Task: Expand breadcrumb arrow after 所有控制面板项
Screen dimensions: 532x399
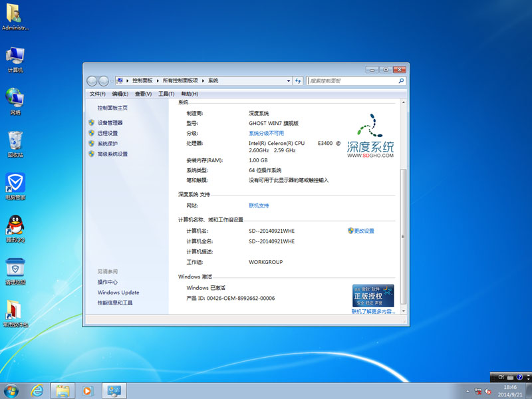Action: 203,80
